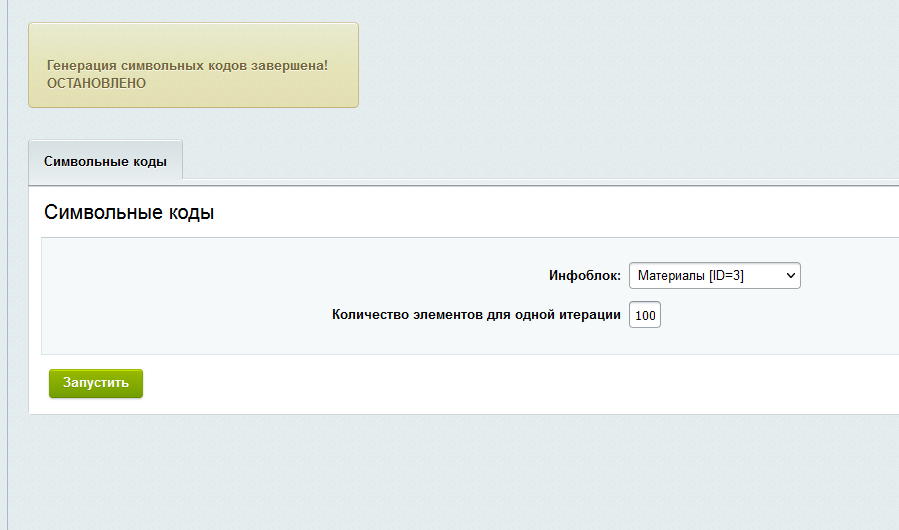Click the chevron arrow of Инфоблок select
This screenshot has height=530, width=899.
coord(790,275)
